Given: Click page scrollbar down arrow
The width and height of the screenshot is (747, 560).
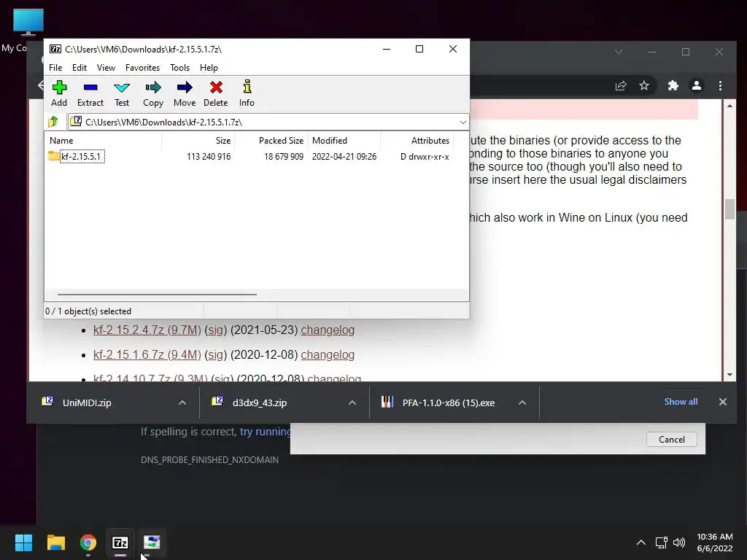Looking at the screenshot, I should (729, 375).
